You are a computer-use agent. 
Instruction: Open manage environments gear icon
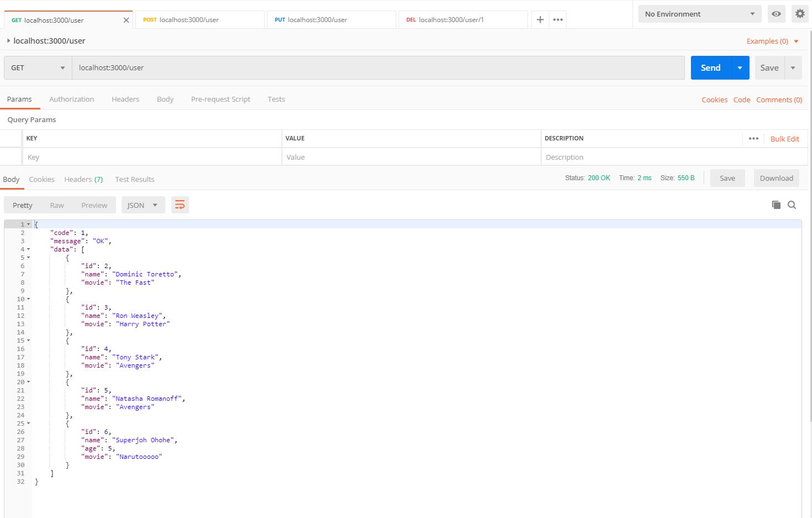[800, 14]
